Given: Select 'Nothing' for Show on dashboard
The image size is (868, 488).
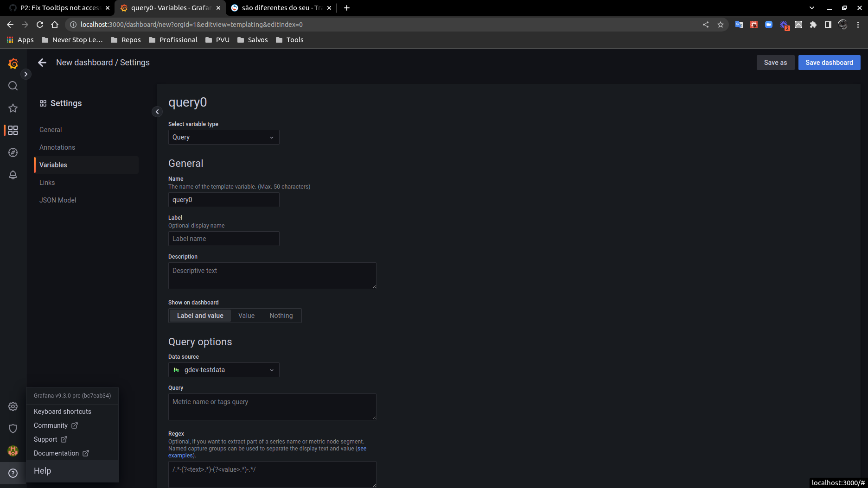Looking at the screenshot, I should click(281, 315).
